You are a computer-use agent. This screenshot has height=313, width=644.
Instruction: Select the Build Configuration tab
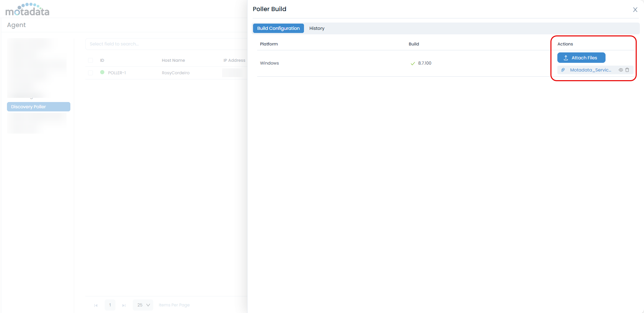point(278,28)
